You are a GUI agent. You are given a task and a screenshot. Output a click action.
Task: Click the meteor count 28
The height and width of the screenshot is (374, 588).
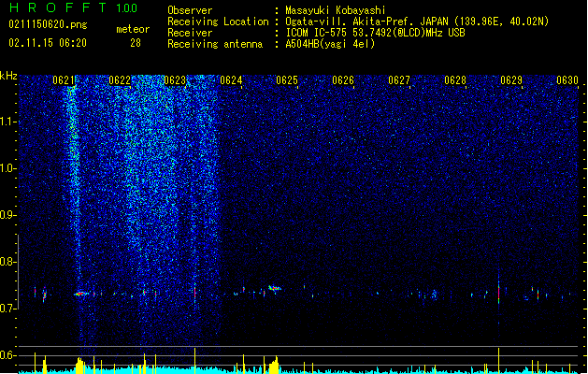click(136, 43)
